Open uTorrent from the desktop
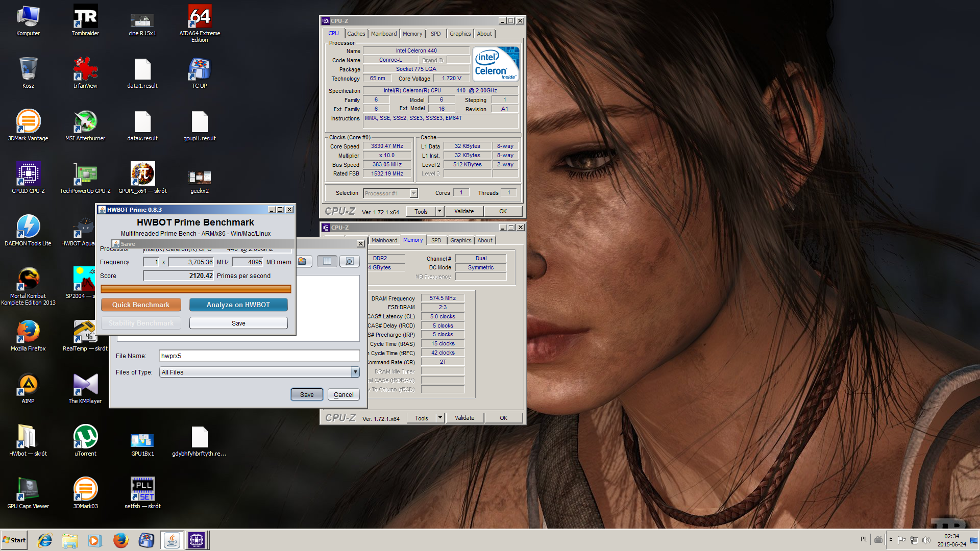 (85, 441)
